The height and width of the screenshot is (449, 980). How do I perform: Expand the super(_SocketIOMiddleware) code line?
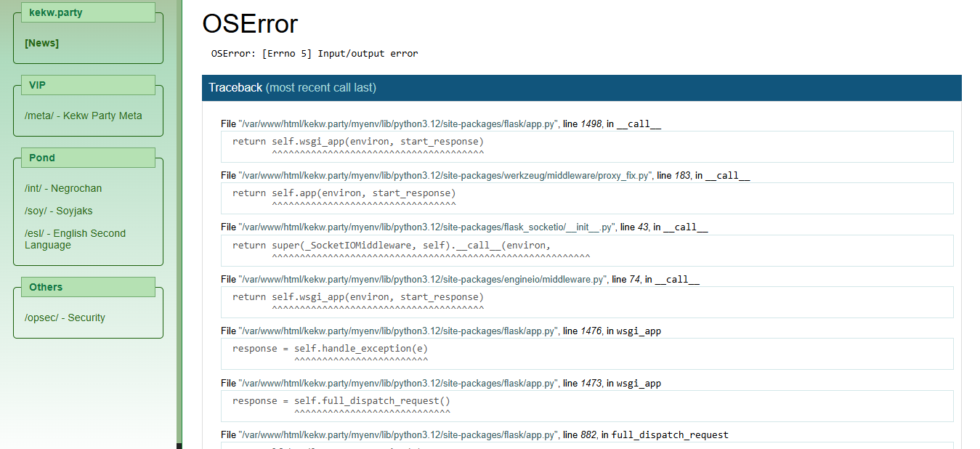click(586, 250)
